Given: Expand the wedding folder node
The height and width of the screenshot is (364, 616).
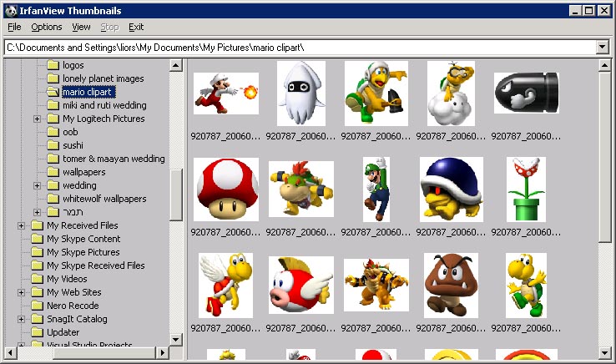Looking at the screenshot, I should click(x=37, y=185).
